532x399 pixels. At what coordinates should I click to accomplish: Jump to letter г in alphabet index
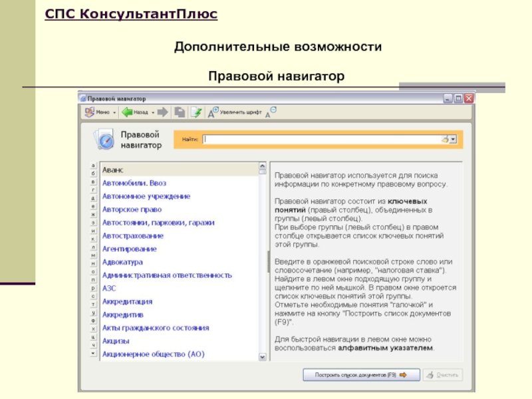click(93, 190)
